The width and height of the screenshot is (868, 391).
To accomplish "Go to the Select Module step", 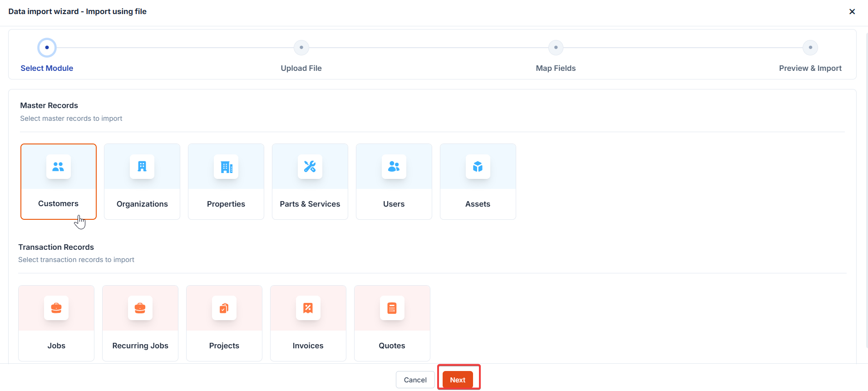I will [x=47, y=68].
